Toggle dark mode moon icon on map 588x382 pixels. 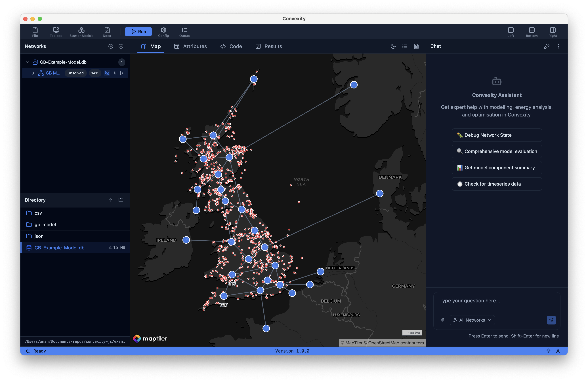393,46
